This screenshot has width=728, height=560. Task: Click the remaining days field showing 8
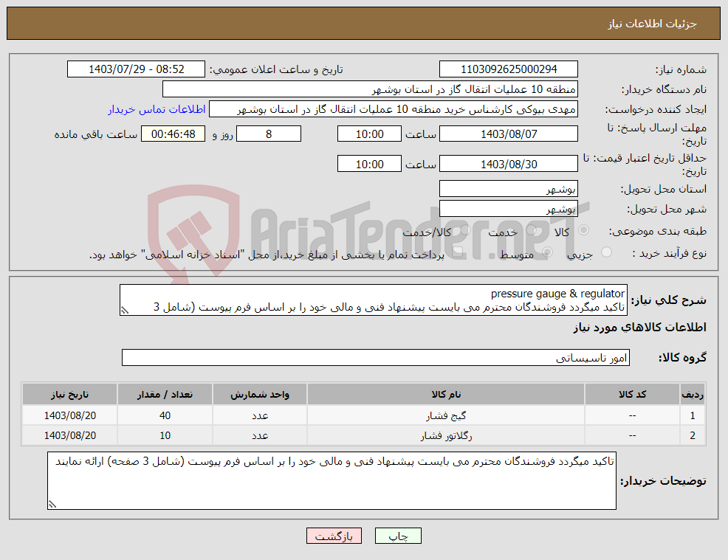(x=268, y=134)
